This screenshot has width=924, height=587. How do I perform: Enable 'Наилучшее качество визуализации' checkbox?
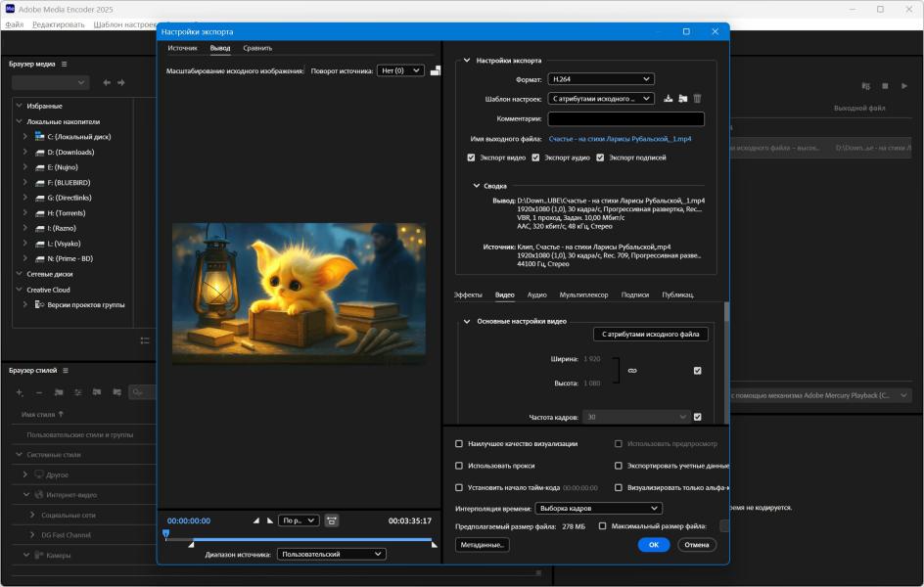pos(459,443)
